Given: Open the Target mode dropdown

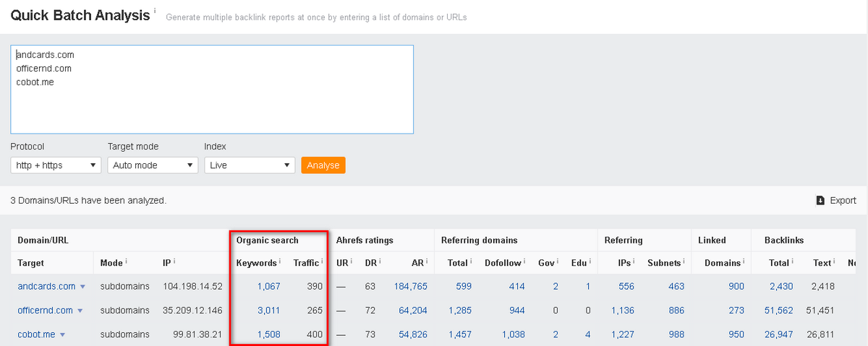Looking at the screenshot, I should coord(153,165).
